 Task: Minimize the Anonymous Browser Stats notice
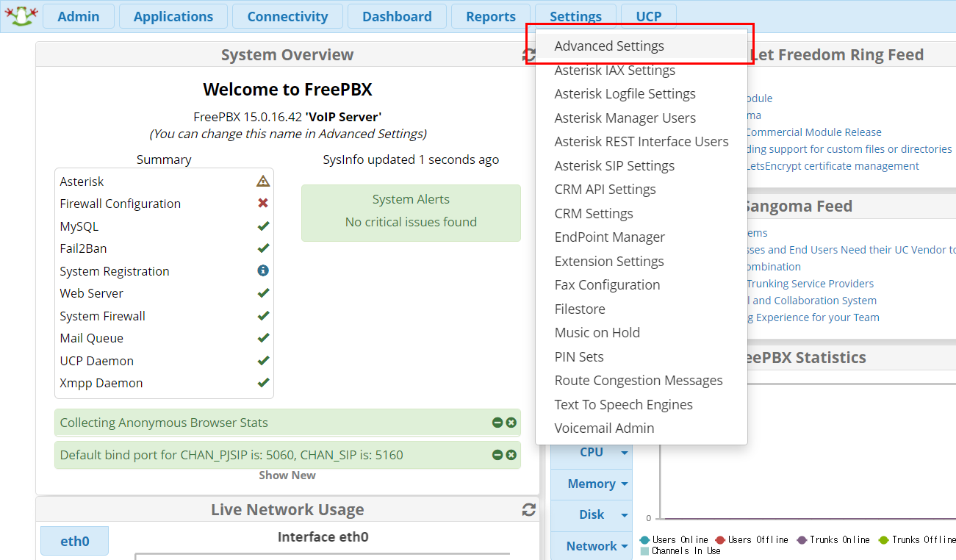click(x=497, y=423)
